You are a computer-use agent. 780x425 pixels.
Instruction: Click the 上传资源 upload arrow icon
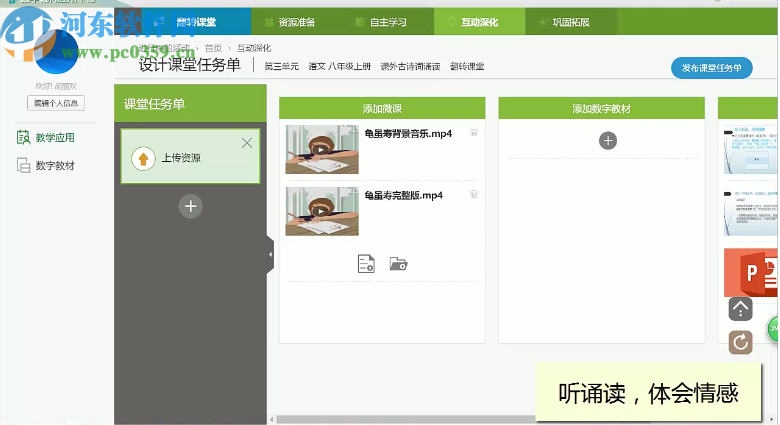tap(143, 158)
